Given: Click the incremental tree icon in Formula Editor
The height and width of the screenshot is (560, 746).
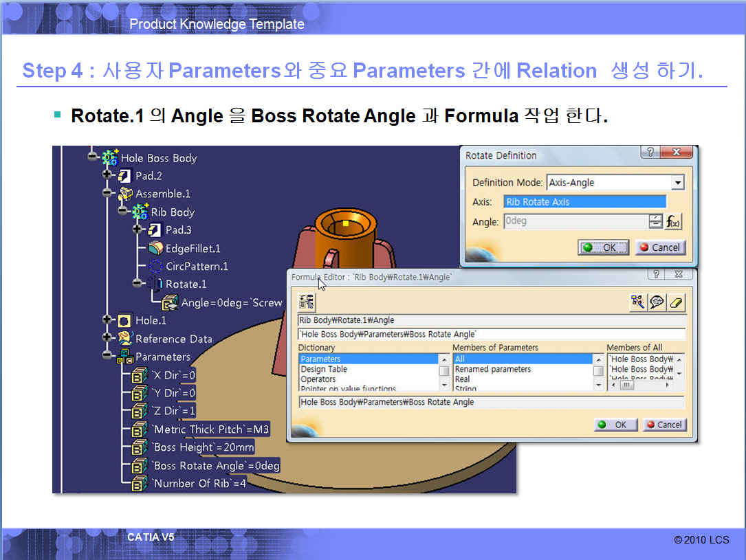Looking at the screenshot, I should pos(307,302).
